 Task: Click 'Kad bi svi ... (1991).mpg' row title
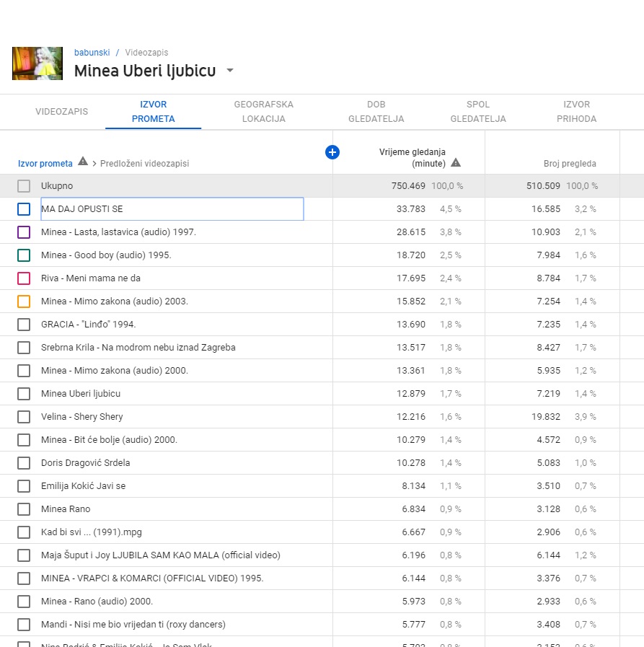coord(92,532)
